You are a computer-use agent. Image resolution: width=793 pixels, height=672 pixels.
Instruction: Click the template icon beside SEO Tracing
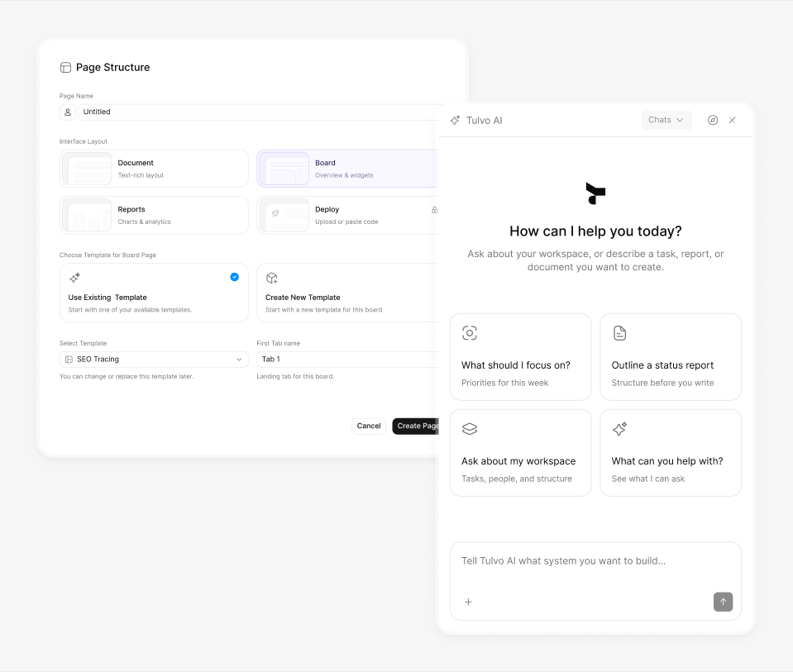click(x=69, y=359)
